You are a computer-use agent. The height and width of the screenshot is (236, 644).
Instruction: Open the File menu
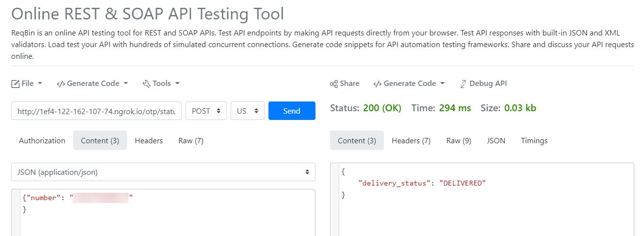tap(27, 84)
